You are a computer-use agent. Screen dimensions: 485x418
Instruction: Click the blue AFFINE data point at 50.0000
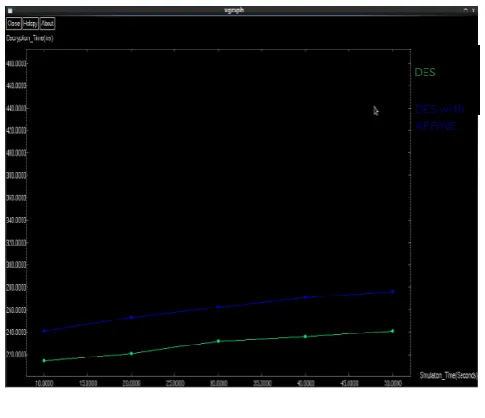pos(393,292)
